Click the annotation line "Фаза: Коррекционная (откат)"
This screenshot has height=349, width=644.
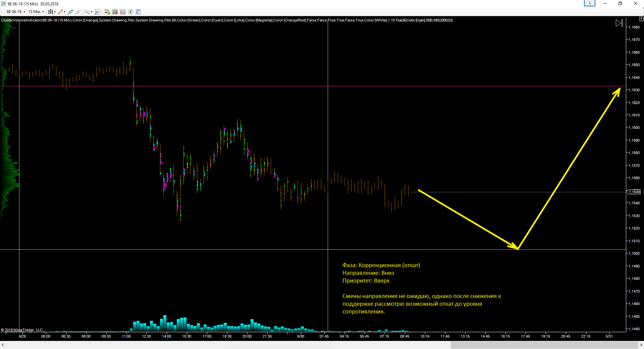point(381,265)
